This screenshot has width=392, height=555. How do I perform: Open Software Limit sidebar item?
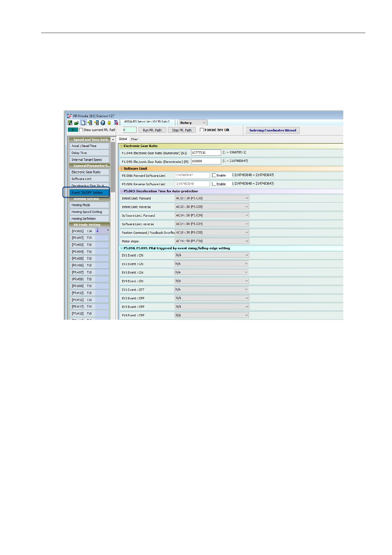pos(89,179)
